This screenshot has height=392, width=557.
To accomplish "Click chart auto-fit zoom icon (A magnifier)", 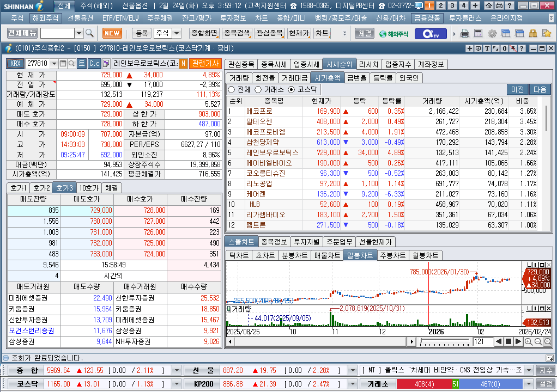I will [x=548, y=341].
